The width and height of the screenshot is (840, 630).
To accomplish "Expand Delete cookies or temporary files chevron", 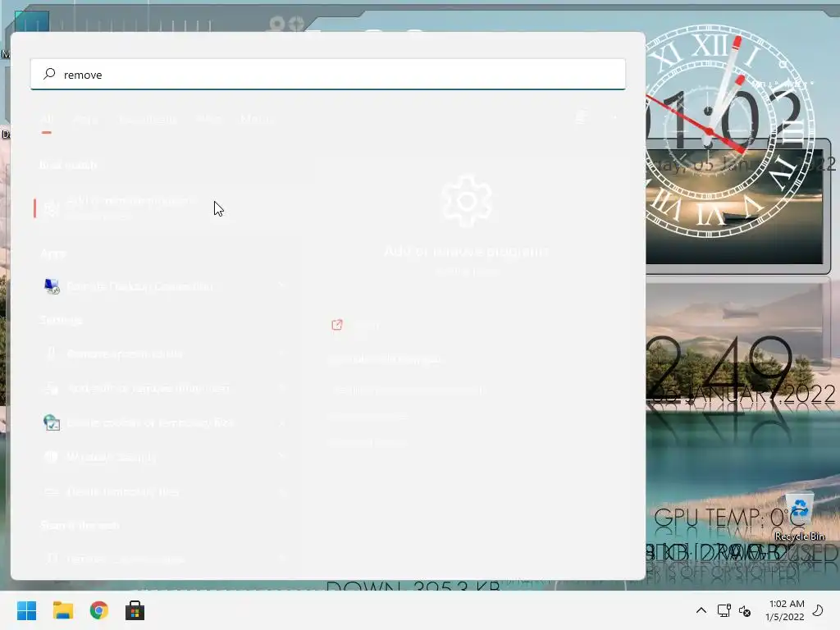I will (x=282, y=422).
